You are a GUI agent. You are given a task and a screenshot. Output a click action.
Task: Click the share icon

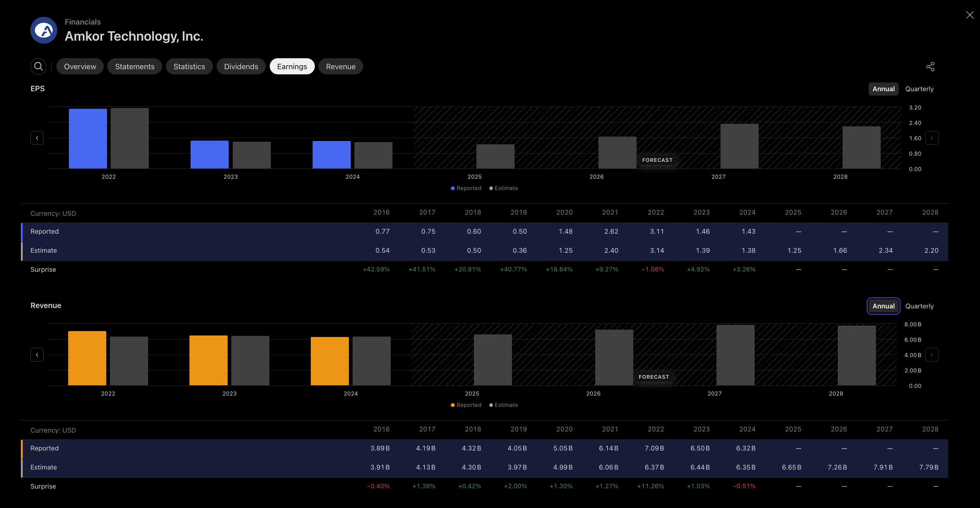click(x=930, y=67)
